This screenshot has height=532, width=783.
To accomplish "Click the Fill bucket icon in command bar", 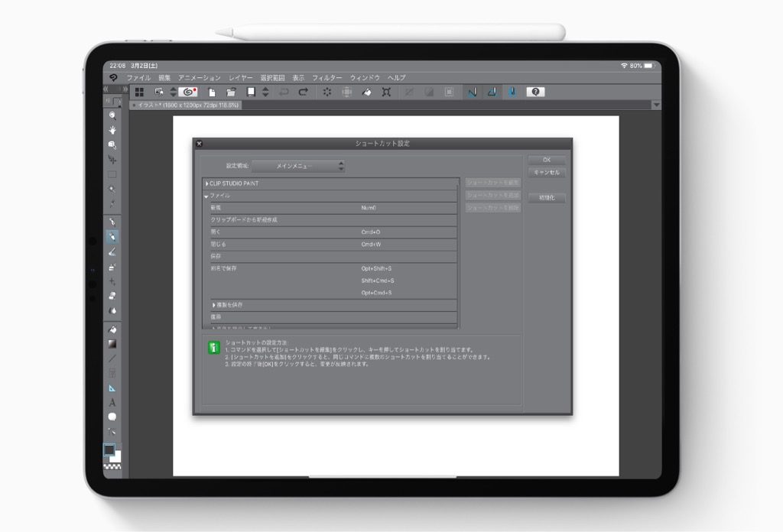I will tap(366, 92).
